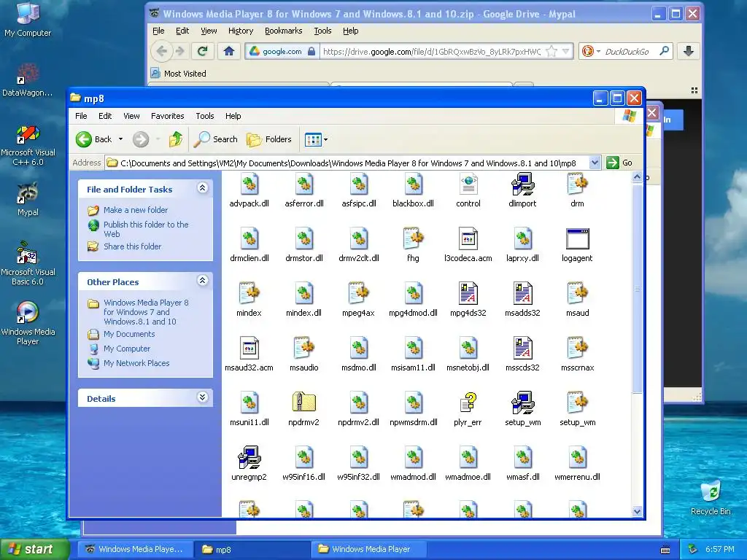This screenshot has width=747, height=560.
Task: Open the Mypal URL history dropdown
Action: point(566,52)
